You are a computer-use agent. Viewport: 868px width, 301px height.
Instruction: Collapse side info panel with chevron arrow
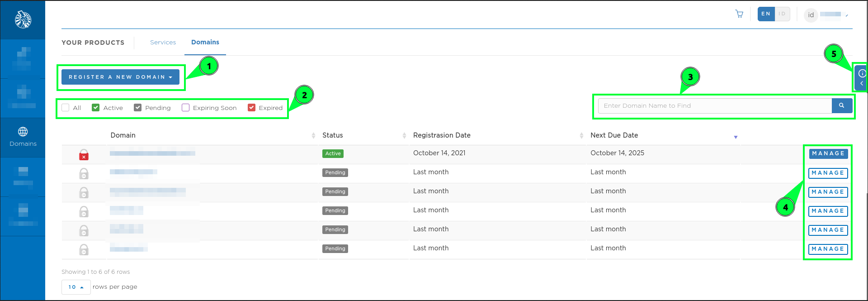tap(862, 83)
